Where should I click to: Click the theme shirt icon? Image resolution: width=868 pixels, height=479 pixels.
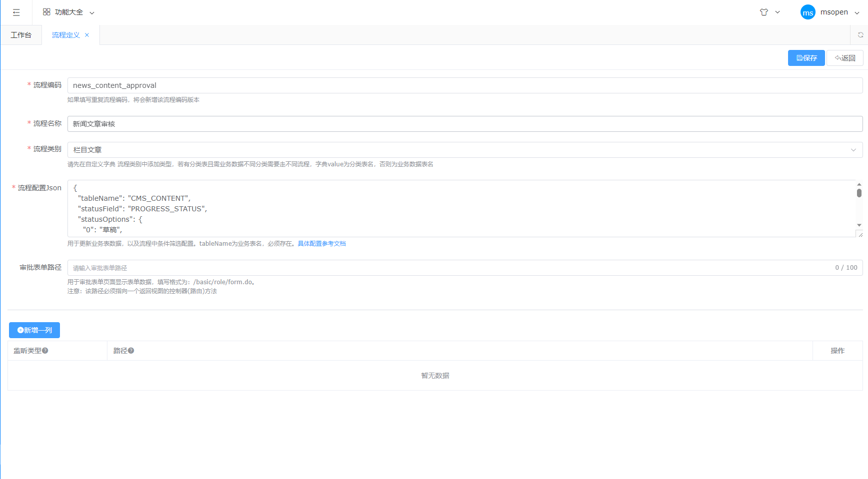(x=764, y=12)
